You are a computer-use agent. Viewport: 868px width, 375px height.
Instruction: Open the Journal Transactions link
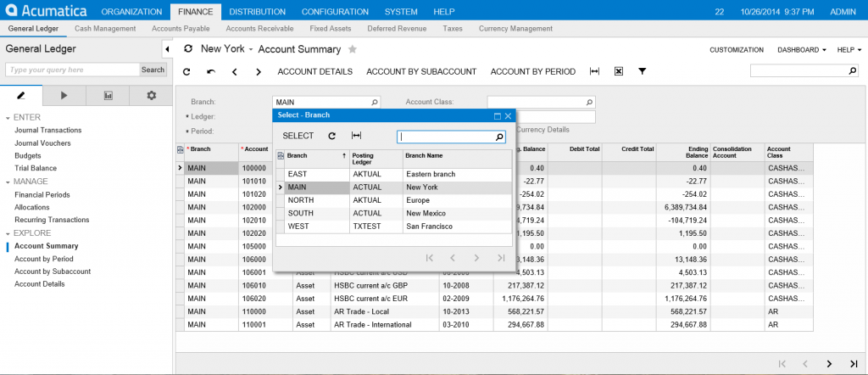pos(47,130)
